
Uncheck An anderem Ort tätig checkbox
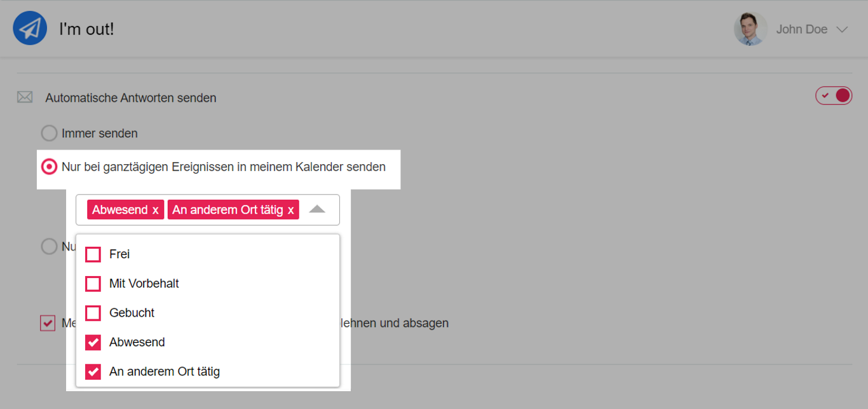point(93,371)
